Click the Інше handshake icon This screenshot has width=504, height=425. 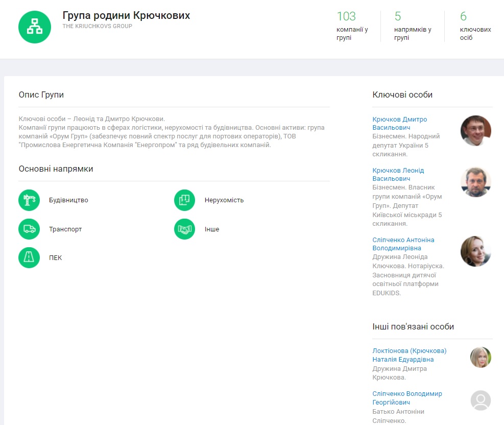[185, 229]
